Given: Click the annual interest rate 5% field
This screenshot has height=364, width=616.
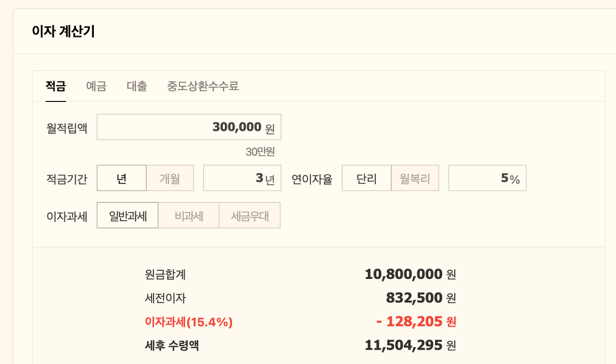Looking at the screenshot, I should coord(487,177).
